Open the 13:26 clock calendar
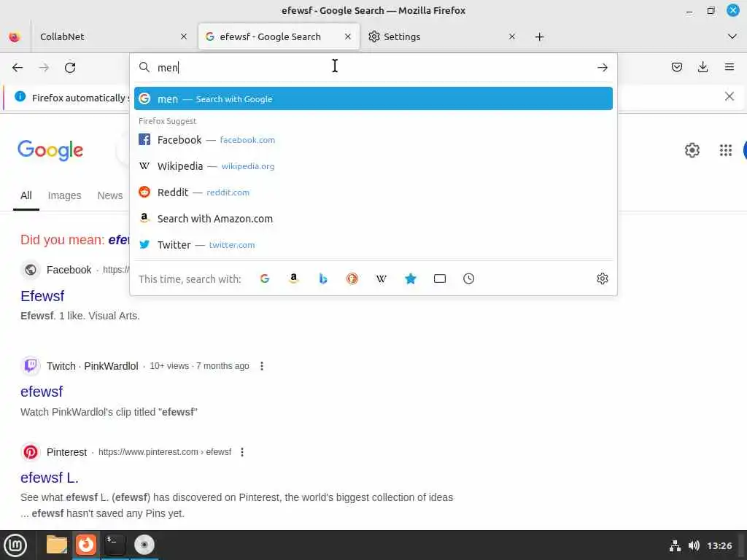The image size is (747, 560). coord(719,545)
